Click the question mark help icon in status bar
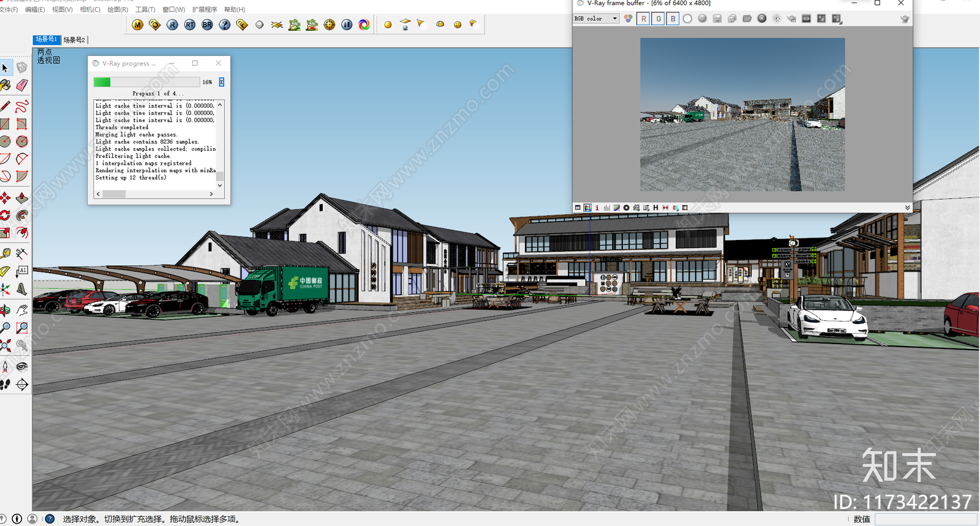Viewport: 980px width, 526px height. [x=50, y=519]
